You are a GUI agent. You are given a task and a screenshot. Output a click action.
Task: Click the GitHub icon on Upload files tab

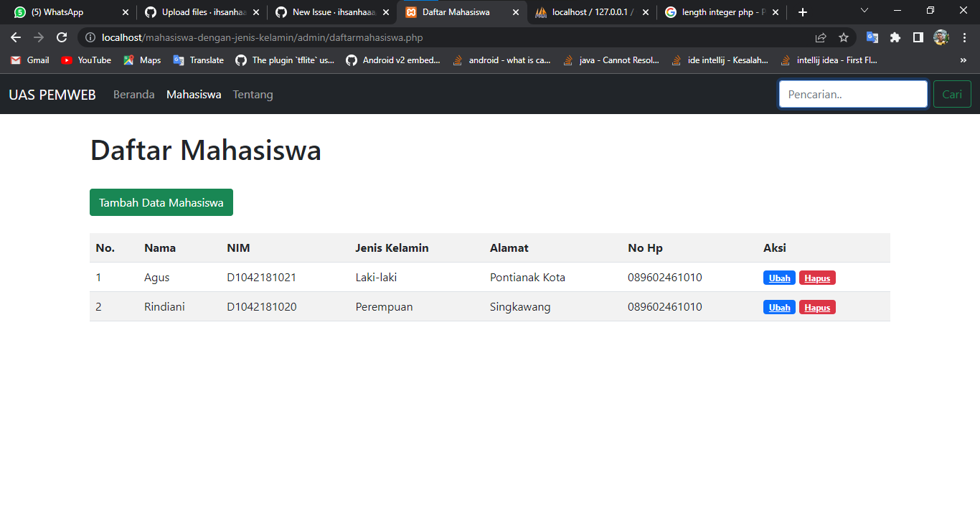tap(150, 12)
